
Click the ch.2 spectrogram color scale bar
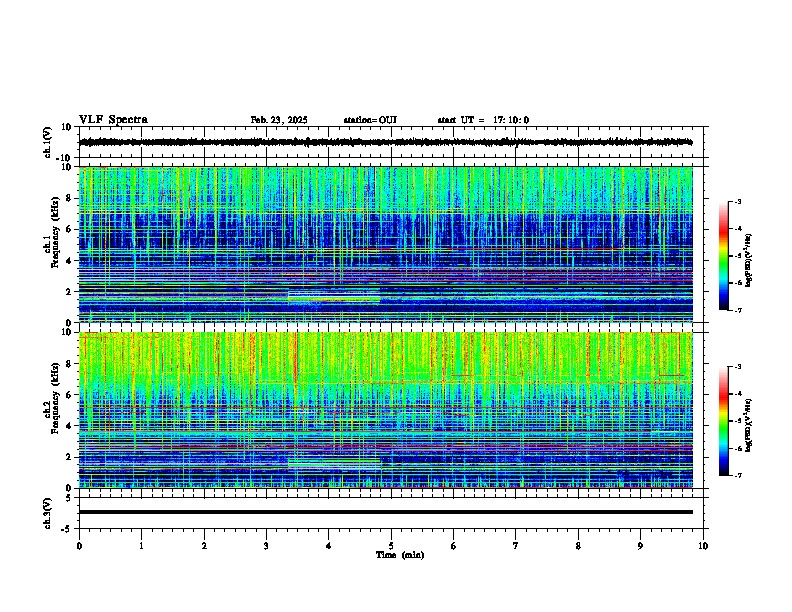tap(724, 421)
